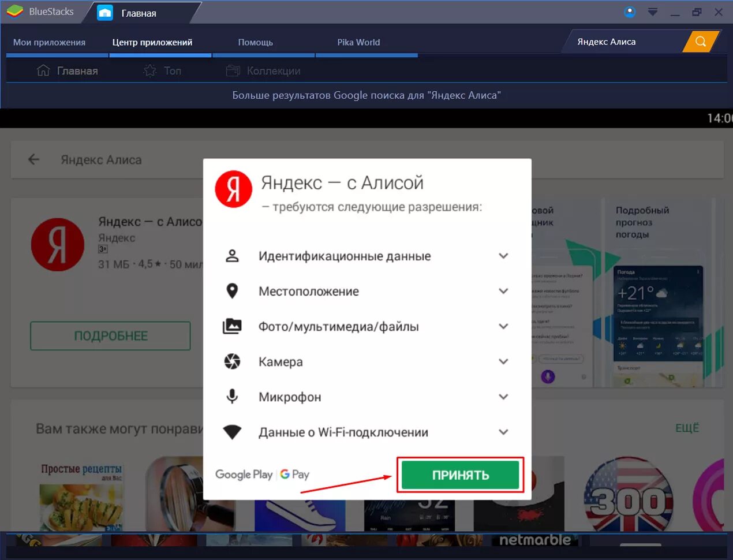This screenshot has width=733, height=560.
Task: Click the netmarble banner
Action: pyautogui.click(x=535, y=540)
